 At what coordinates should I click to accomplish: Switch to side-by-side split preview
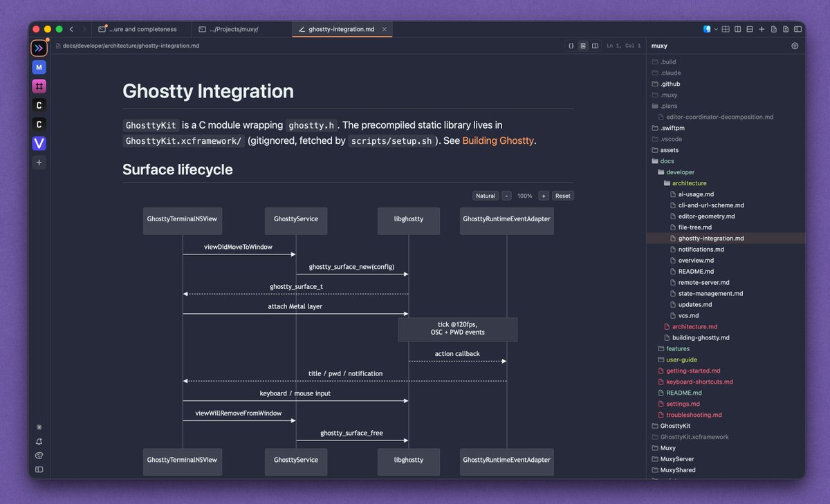(595, 46)
